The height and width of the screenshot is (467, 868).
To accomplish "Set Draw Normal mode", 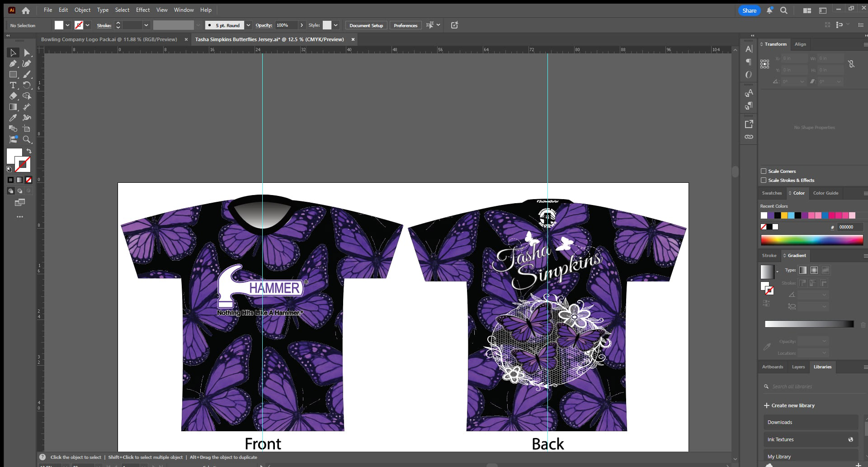I will pyautogui.click(x=11, y=191).
